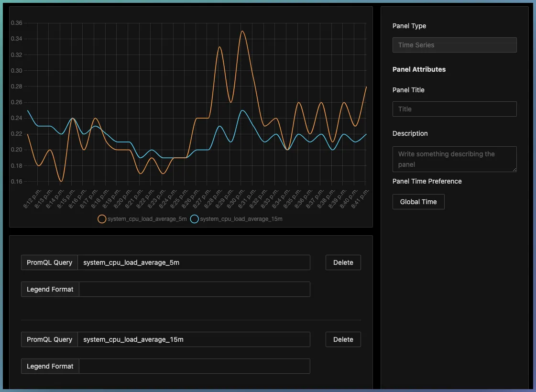Click the blue line's starting point at 8:12 p.m.

(28, 110)
